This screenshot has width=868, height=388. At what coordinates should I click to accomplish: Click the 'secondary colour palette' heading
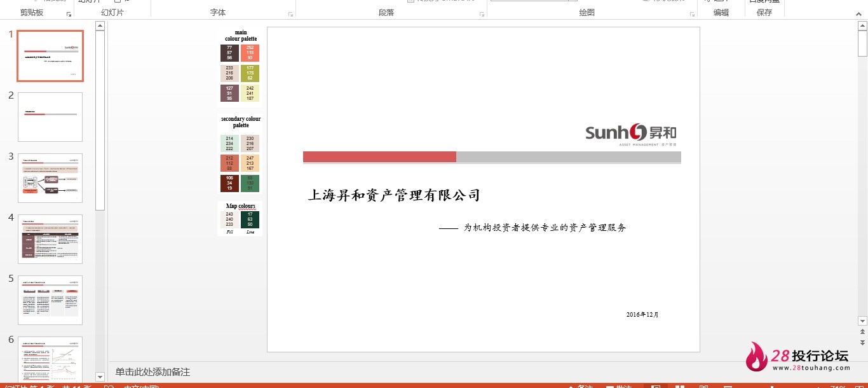(x=241, y=122)
